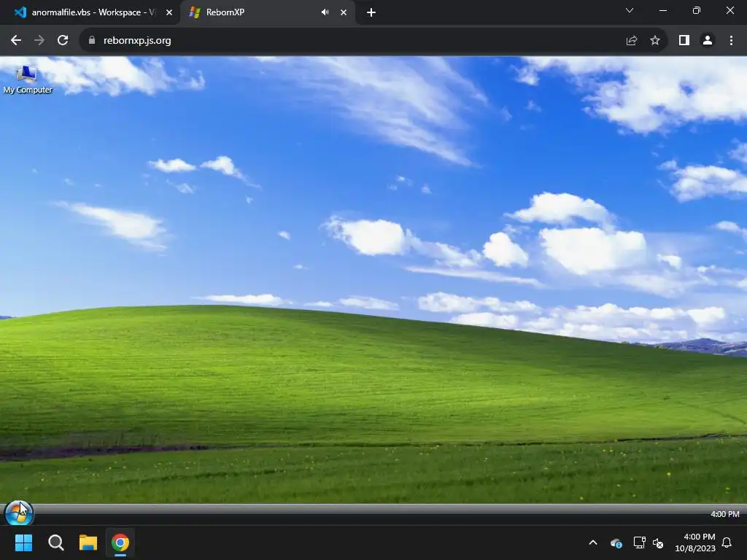Open Windows taskbar Search
Viewport: 747px width, 560px height.
(x=56, y=542)
